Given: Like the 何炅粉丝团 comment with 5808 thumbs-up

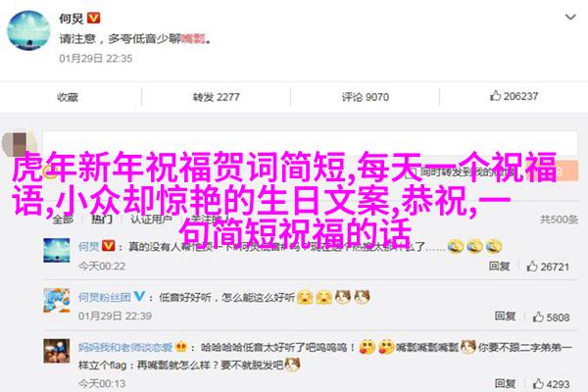Looking at the screenshot, I should [551, 318].
